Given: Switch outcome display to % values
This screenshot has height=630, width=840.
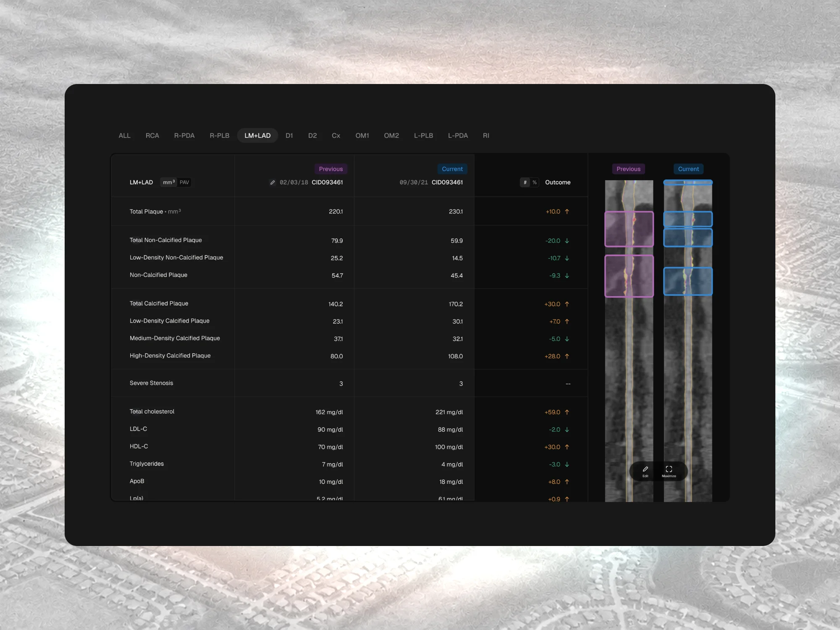Looking at the screenshot, I should 535,182.
